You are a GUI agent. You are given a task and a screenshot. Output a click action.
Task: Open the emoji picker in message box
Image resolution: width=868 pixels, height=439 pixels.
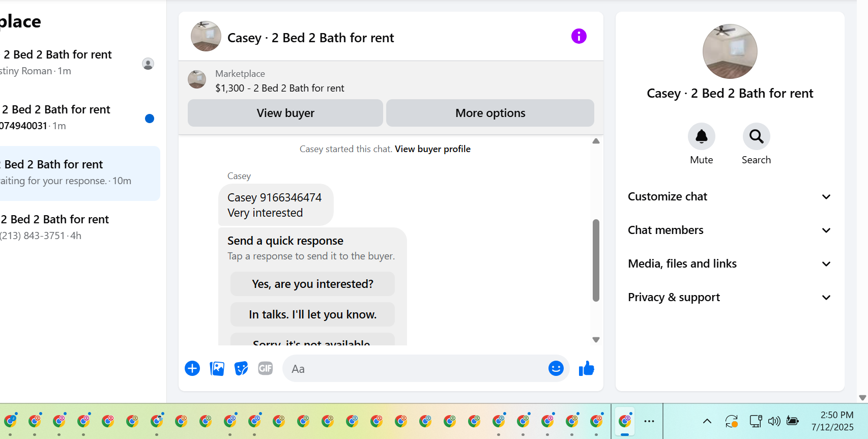[556, 368]
